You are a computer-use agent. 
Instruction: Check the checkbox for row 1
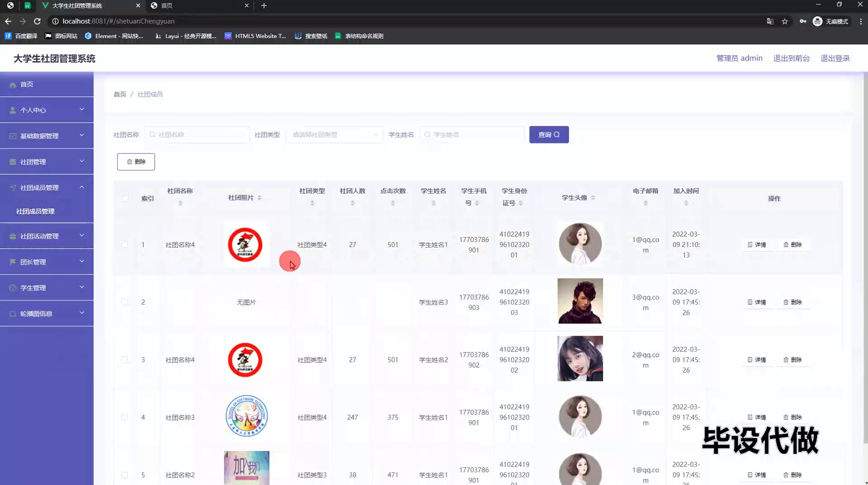click(125, 245)
